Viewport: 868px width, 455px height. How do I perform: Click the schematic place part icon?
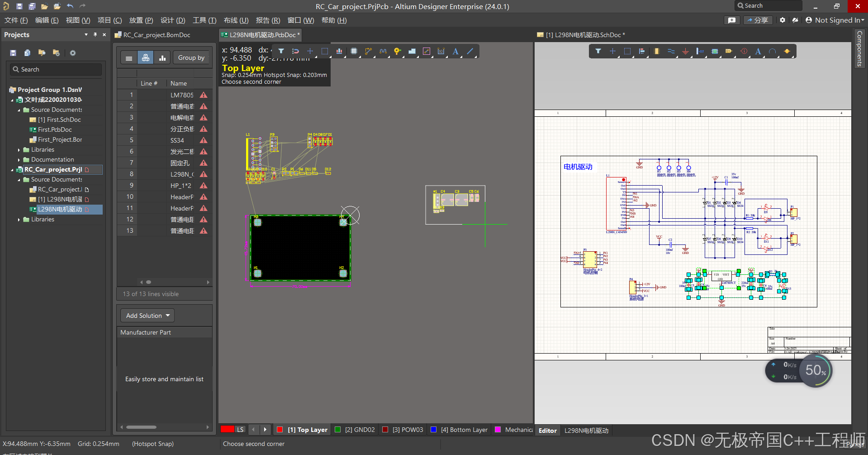click(657, 51)
